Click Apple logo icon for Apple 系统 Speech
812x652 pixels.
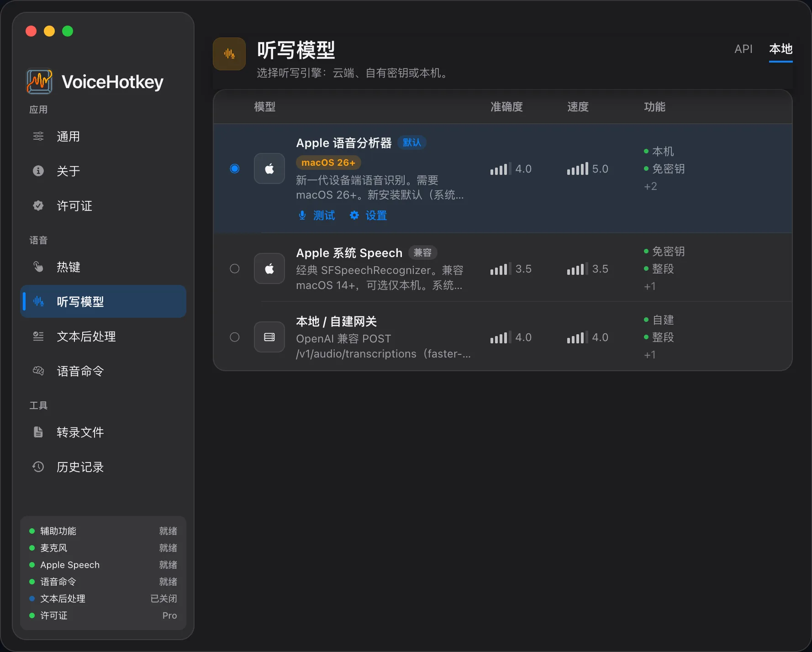269,268
